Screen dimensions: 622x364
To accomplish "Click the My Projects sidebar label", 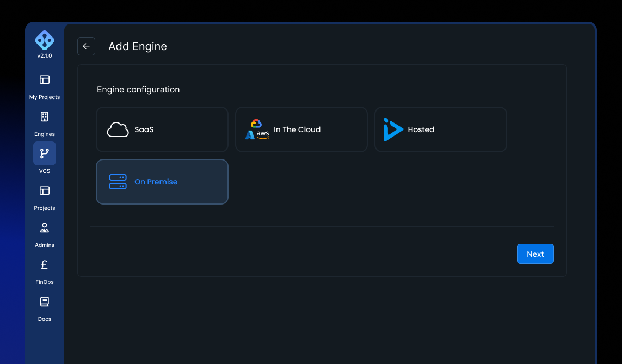I will pyautogui.click(x=45, y=97).
